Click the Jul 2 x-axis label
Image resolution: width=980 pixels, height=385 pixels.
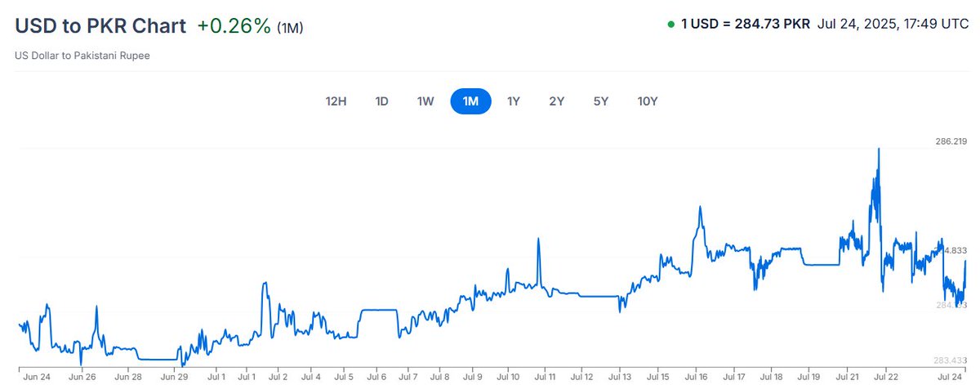point(278,378)
